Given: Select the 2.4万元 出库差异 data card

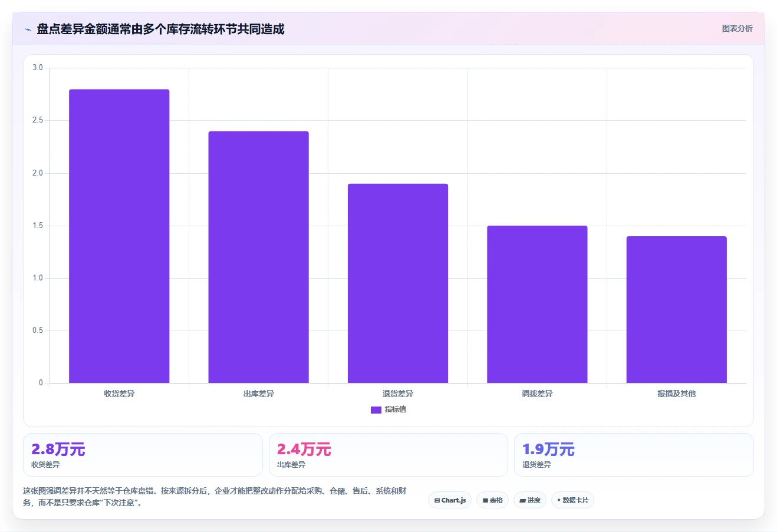Looking at the screenshot, I should coord(388,455).
